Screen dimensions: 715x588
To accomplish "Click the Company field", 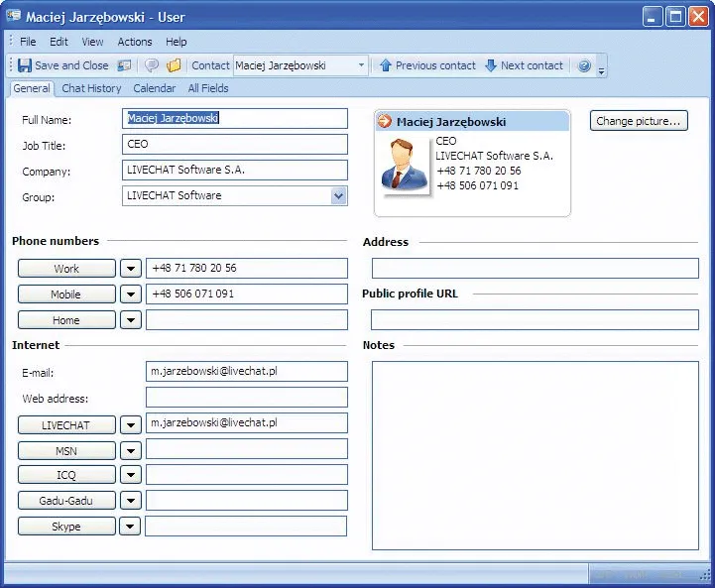I will click(235, 170).
